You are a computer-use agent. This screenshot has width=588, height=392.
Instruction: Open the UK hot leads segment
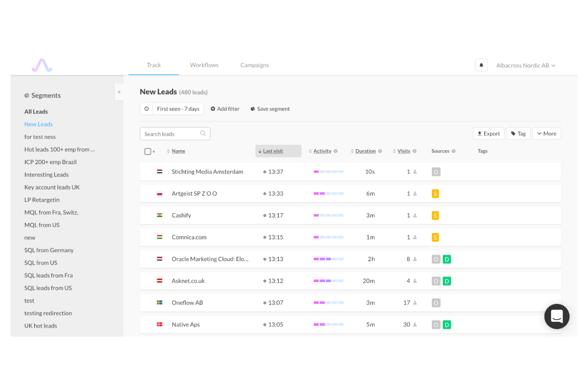[x=41, y=326]
